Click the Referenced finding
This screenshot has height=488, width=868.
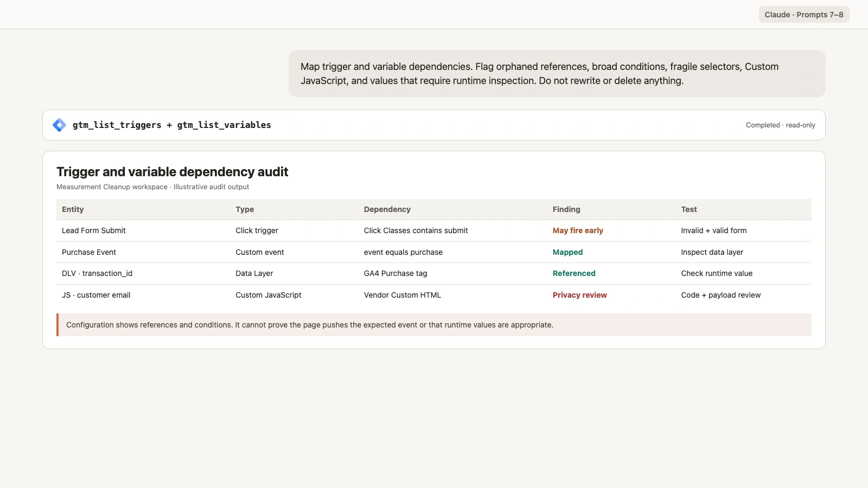coord(574,273)
